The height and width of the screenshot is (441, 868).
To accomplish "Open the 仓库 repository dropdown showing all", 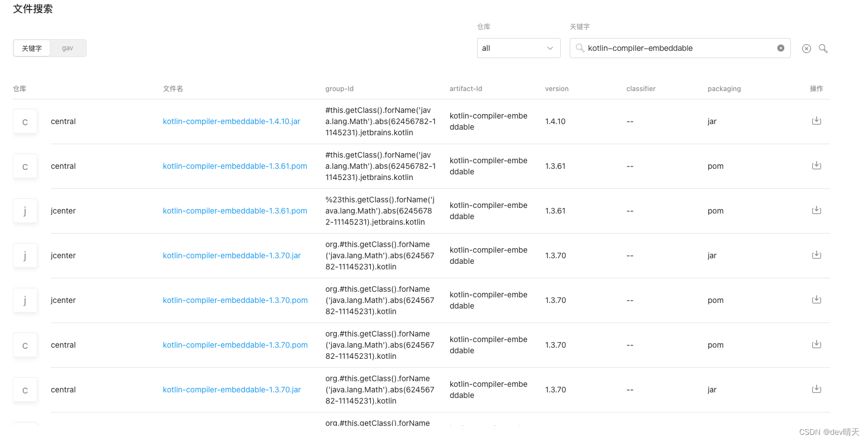I will pyautogui.click(x=519, y=48).
